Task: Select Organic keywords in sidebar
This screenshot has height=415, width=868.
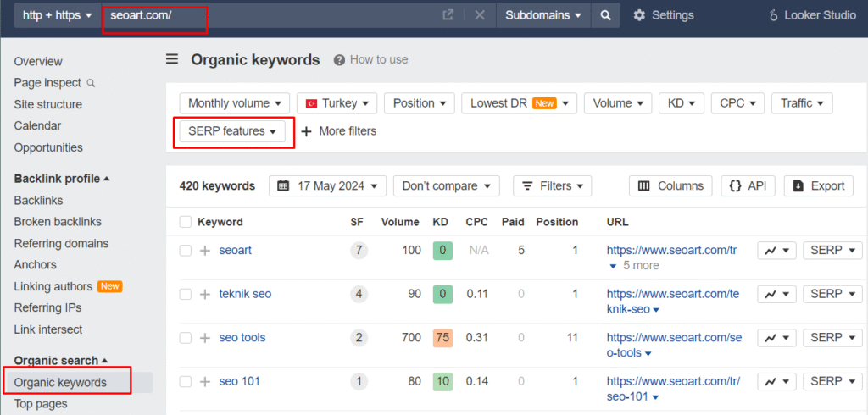Action: click(x=60, y=383)
